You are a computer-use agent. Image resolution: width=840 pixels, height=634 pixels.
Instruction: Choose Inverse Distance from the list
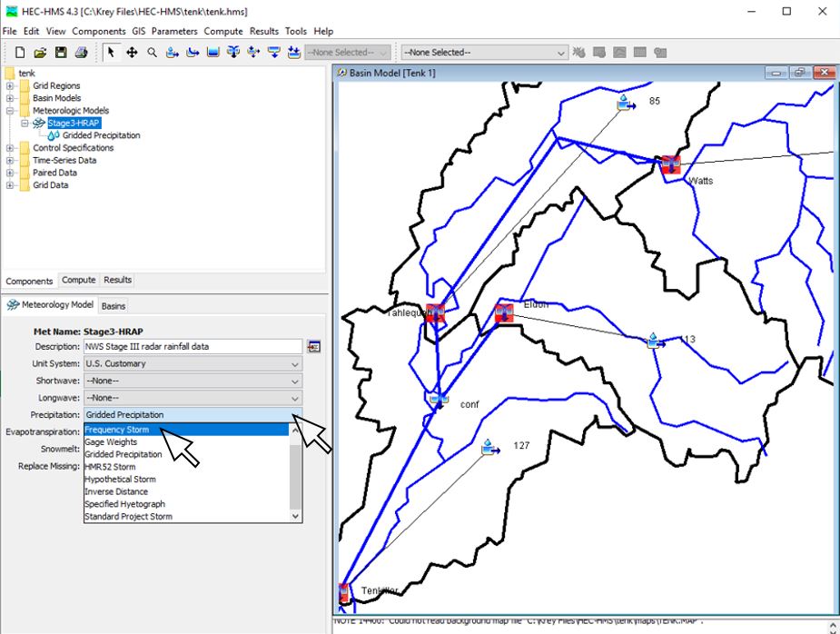point(186,491)
